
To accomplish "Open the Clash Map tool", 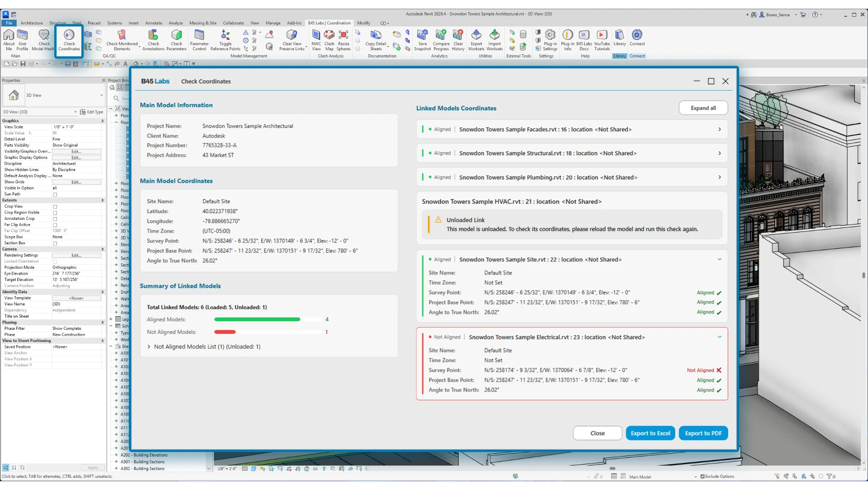I will [x=329, y=40].
